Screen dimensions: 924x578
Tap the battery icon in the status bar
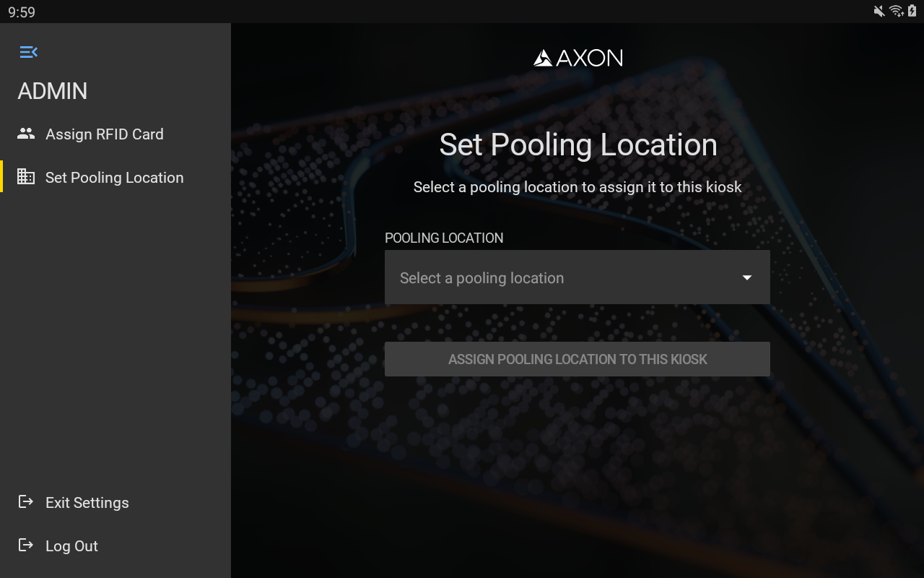coord(912,11)
